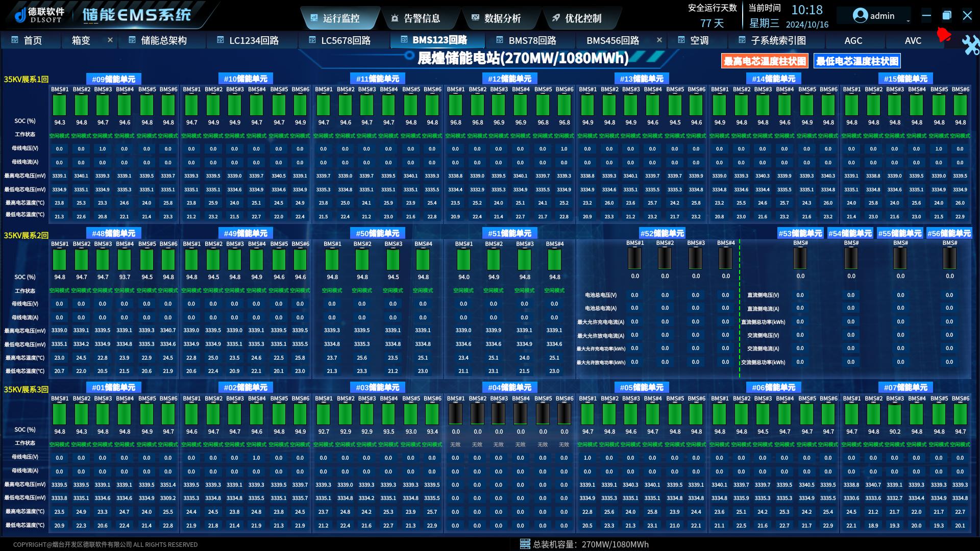Switch to the AGC tab
Viewport: 980px width, 551px height.
coord(853,40)
